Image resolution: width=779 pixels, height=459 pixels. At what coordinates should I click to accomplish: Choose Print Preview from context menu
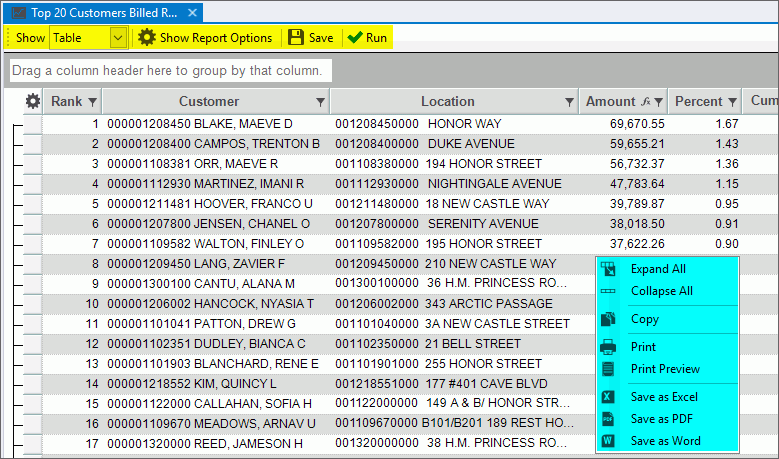pyautogui.click(x=665, y=369)
